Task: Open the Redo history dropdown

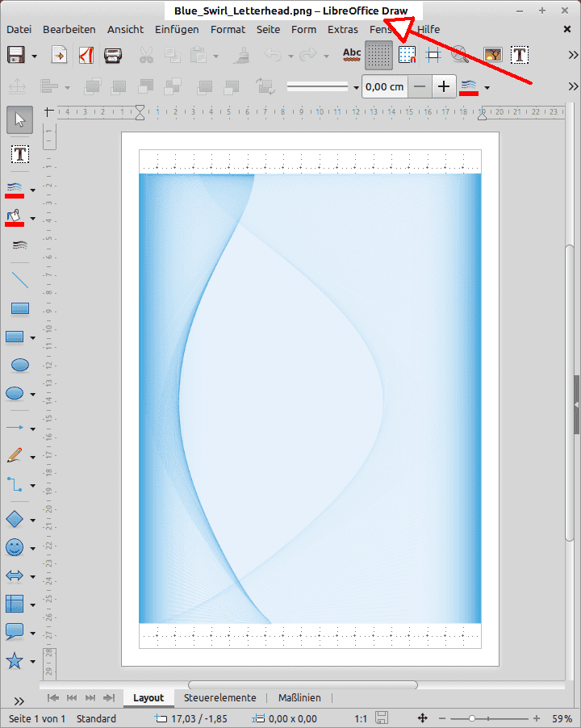Action: click(x=326, y=56)
